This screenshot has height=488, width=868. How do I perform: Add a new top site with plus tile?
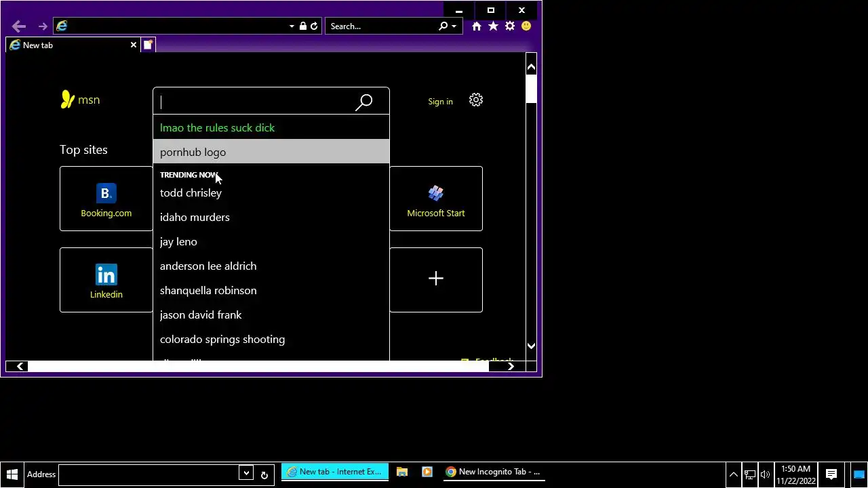click(436, 280)
